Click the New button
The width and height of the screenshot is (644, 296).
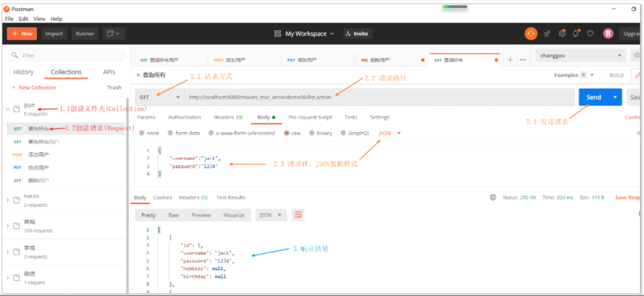(22, 34)
